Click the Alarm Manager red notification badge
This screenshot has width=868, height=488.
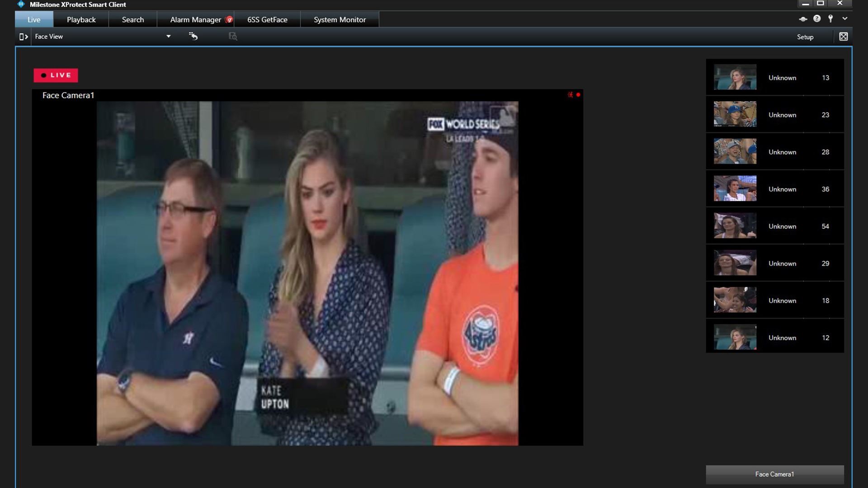coord(229,19)
